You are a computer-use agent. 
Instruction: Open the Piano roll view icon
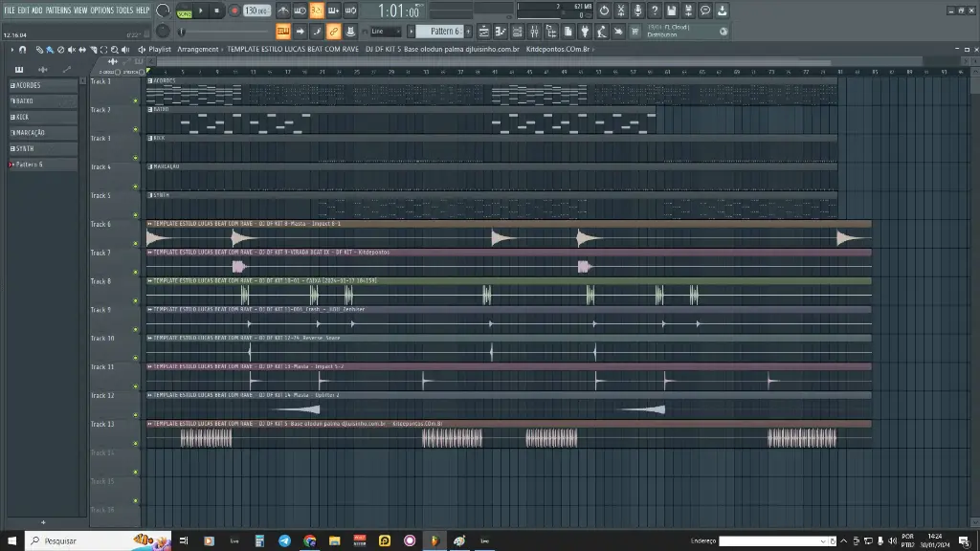point(501,32)
